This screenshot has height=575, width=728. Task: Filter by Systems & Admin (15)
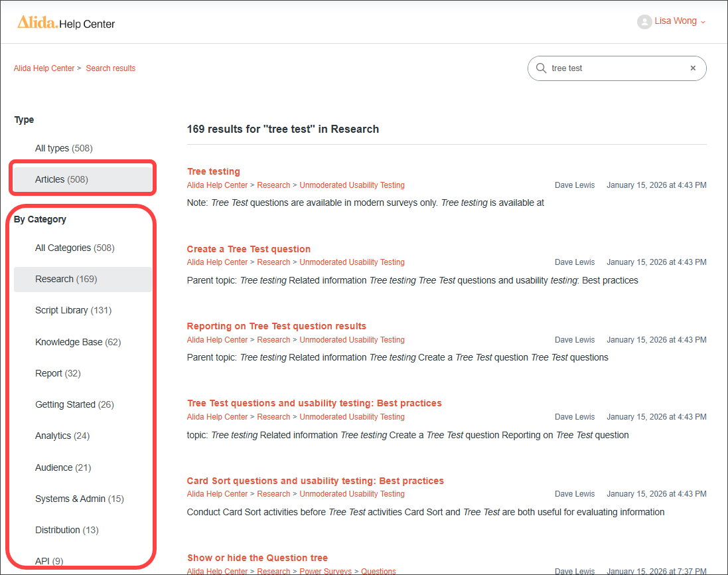pos(80,499)
